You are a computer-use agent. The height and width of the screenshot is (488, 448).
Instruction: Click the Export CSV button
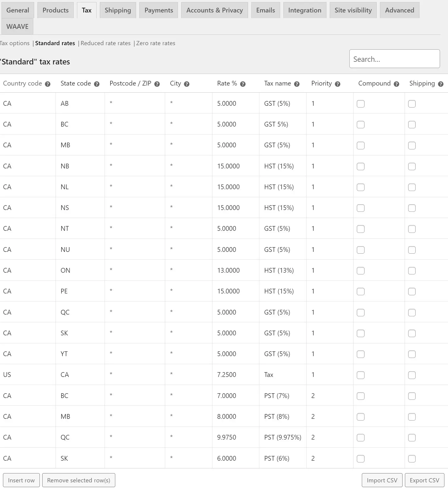[x=424, y=480]
